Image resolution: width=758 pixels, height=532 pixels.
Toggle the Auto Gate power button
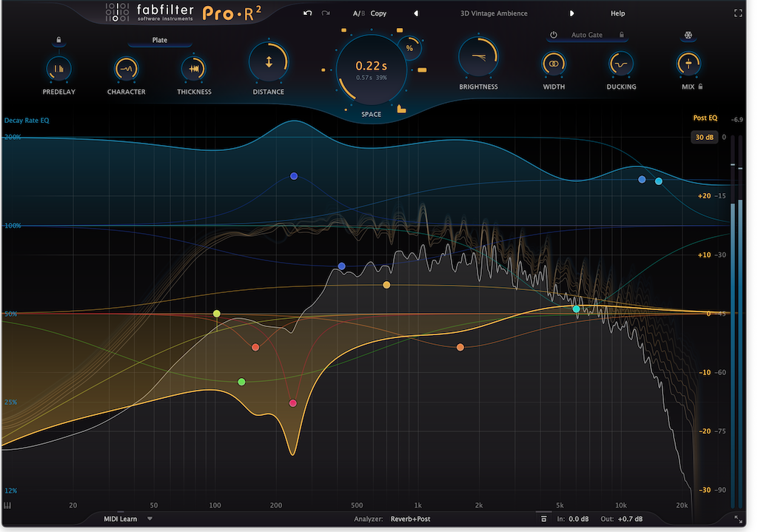[554, 35]
